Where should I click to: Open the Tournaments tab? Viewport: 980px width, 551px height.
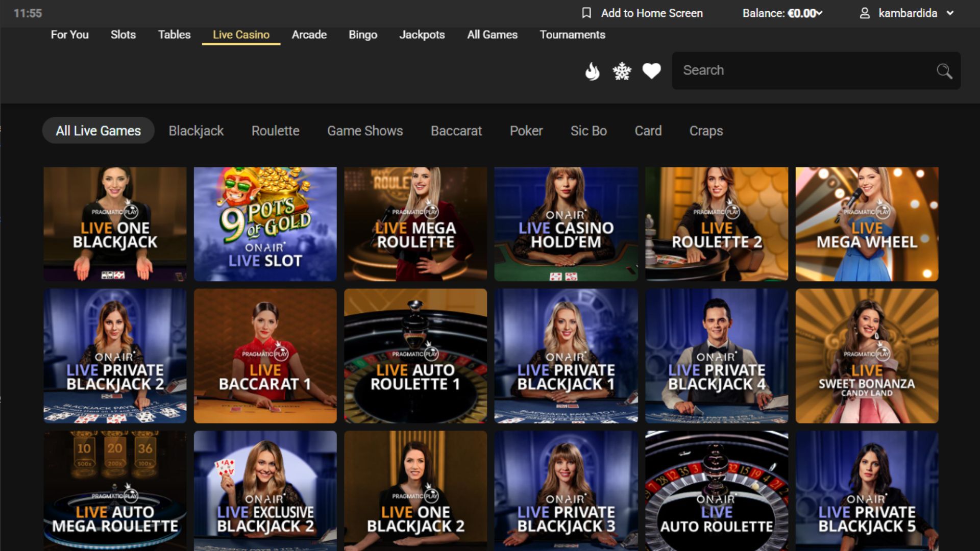coord(572,35)
